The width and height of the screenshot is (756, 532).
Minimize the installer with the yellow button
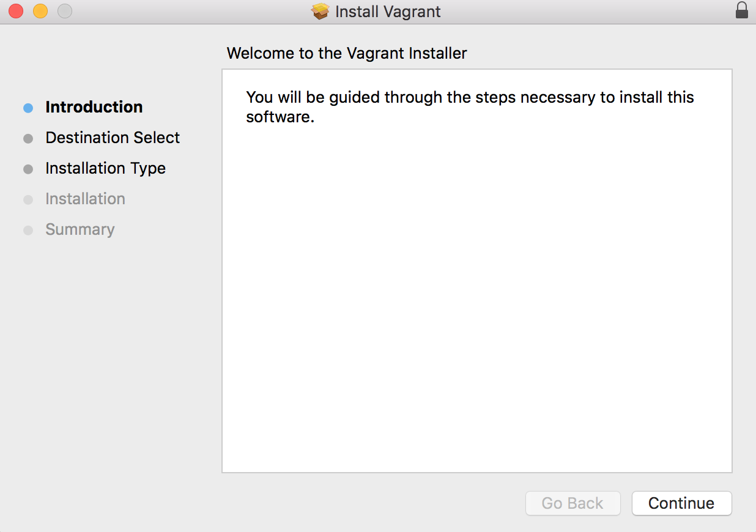click(40, 11)
